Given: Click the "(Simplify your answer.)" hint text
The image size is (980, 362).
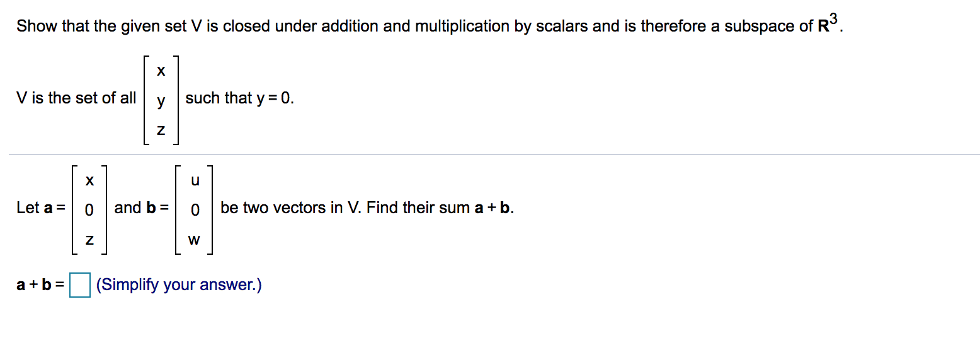Looking at the screenshot, I should [x=179, y=285].
